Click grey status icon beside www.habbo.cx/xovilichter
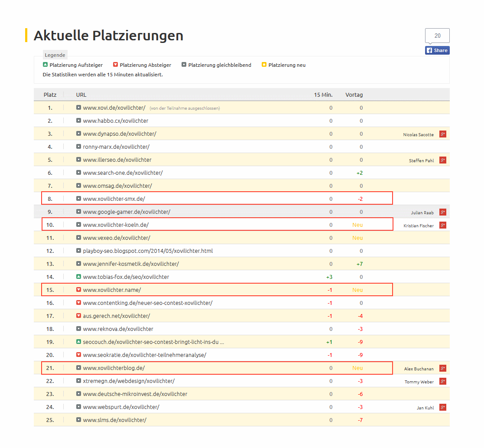The image size is (484, 448). (x=79, y=121)
